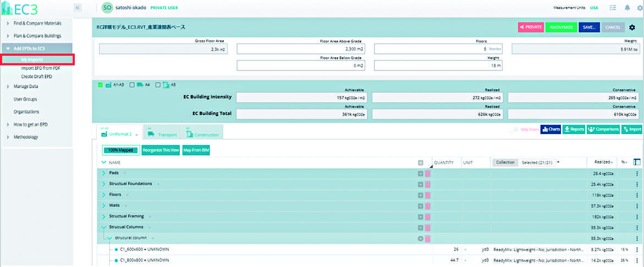Delete the Pads row with its trash icon
This screenshot has height=267, width=644.
(x=427, y=173)
